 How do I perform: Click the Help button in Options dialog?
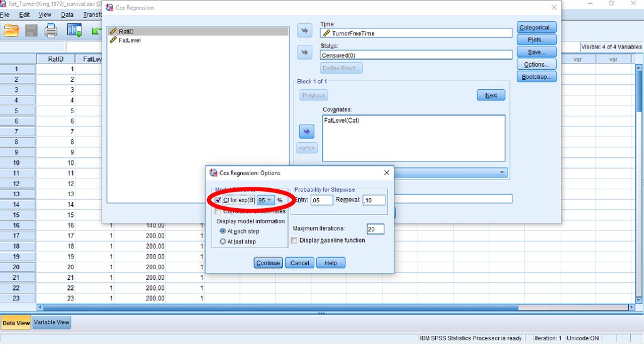[331, 263]
